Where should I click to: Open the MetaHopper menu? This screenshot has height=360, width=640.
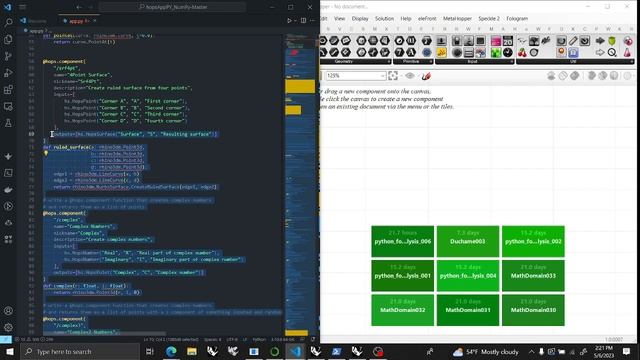coord(457,18)
